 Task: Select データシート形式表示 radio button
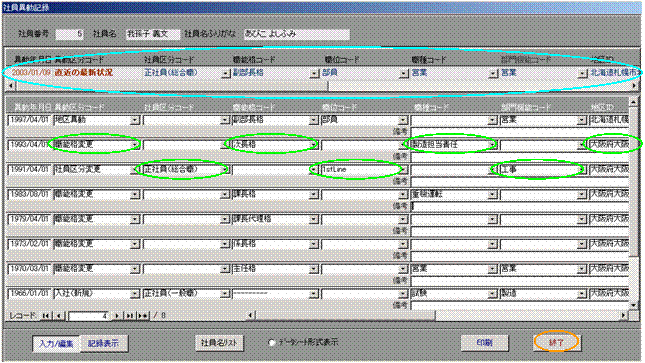(271, 342)
